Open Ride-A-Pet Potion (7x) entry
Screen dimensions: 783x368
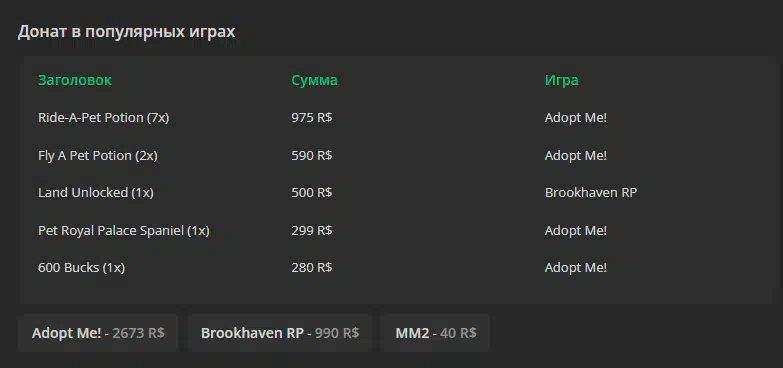coord(103,118)
